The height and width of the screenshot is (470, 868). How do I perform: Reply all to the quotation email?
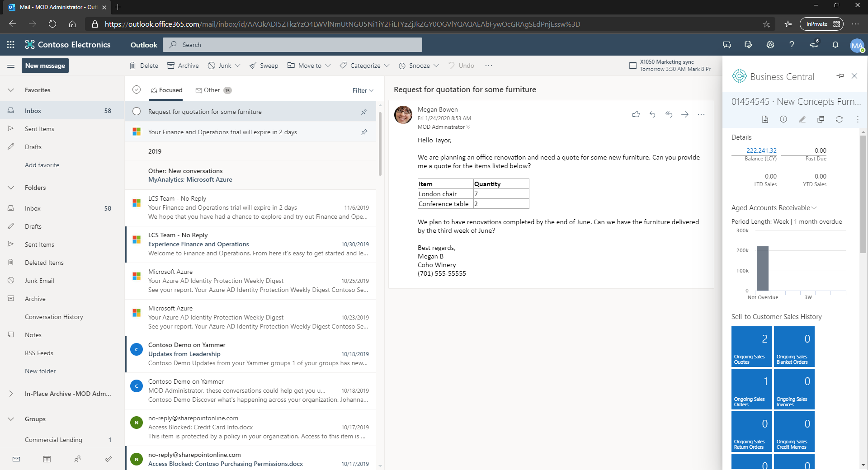tap(669, 114)
